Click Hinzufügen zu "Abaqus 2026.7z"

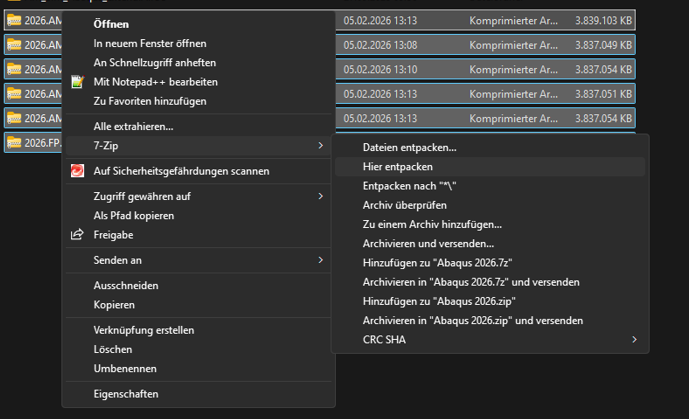(431, 263)
